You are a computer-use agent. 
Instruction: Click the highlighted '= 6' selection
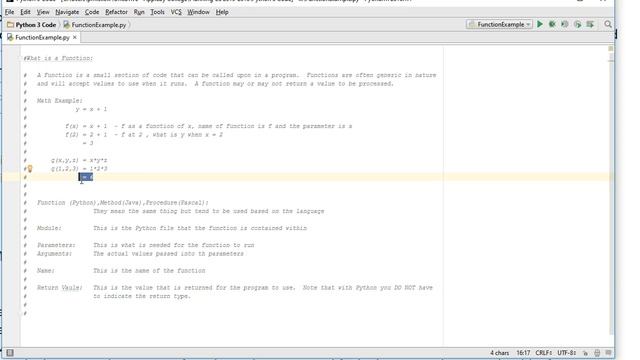coord(86,177)
